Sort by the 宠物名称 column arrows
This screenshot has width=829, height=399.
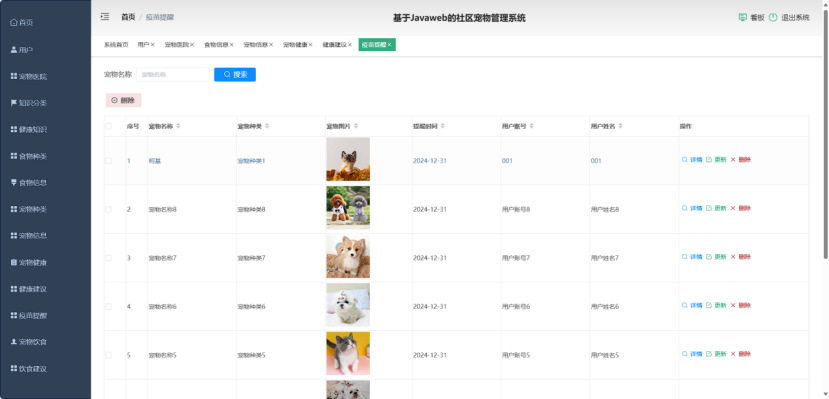tap(178, 126)
